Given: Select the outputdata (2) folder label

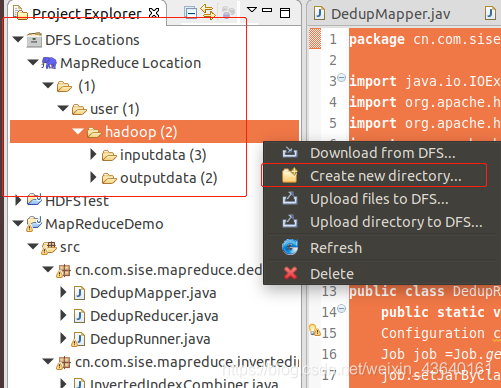Looking at the screenshot, I should pos(169,178).
